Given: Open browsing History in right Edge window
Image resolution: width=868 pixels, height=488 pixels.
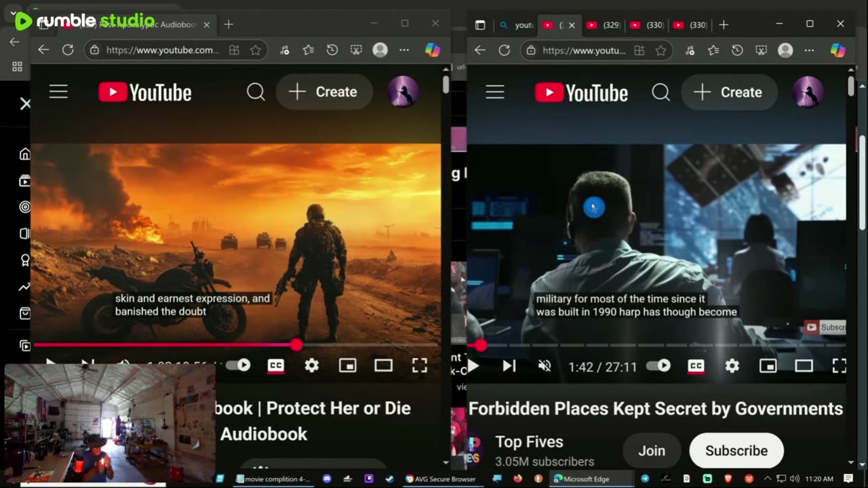Looking at the screenshot, I should tap(737, 50).
